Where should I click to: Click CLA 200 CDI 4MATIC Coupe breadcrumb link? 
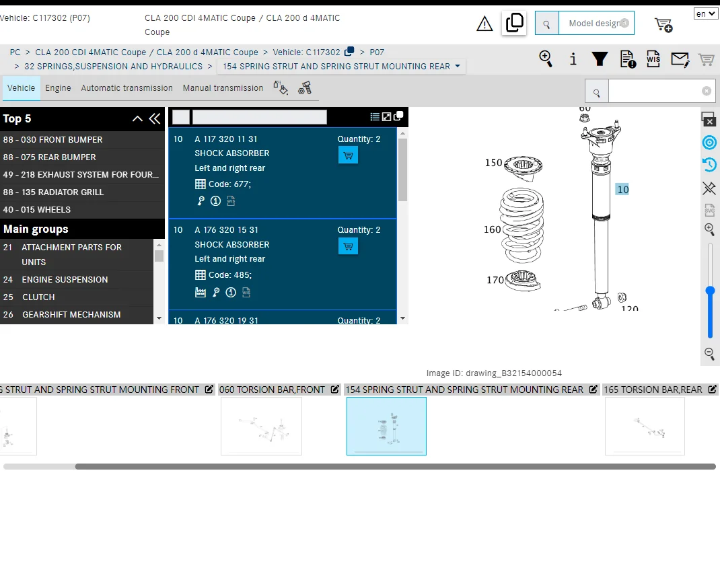tap(147, 52)
